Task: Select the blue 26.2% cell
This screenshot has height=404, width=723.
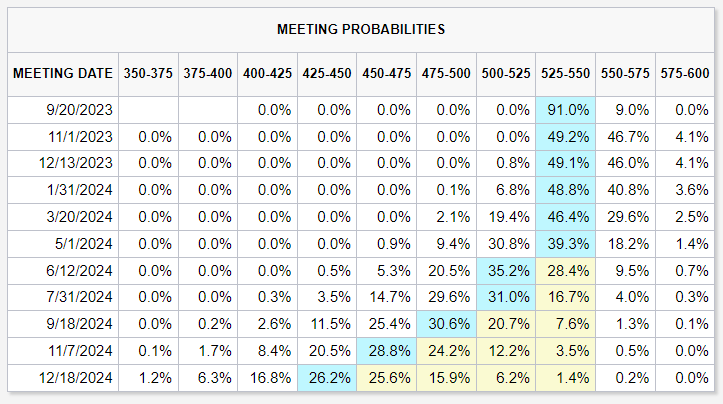Action: pyautogui.click(x=327, y=380)
